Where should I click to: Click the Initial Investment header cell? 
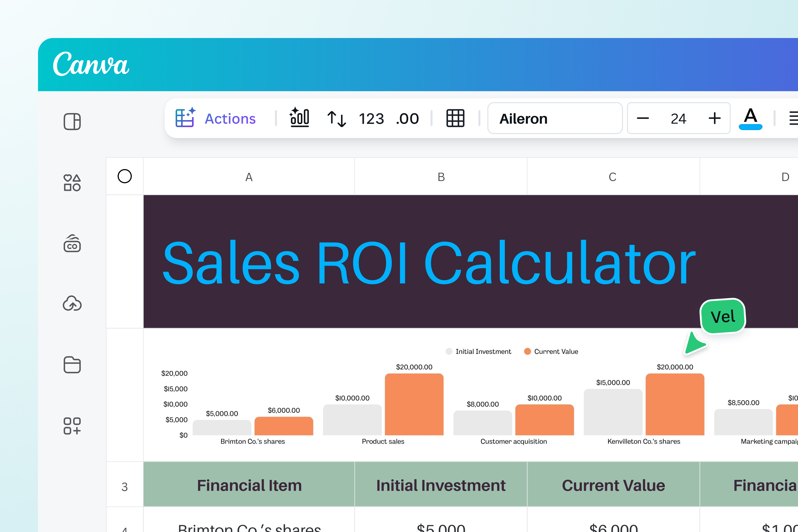coord(441,484)
